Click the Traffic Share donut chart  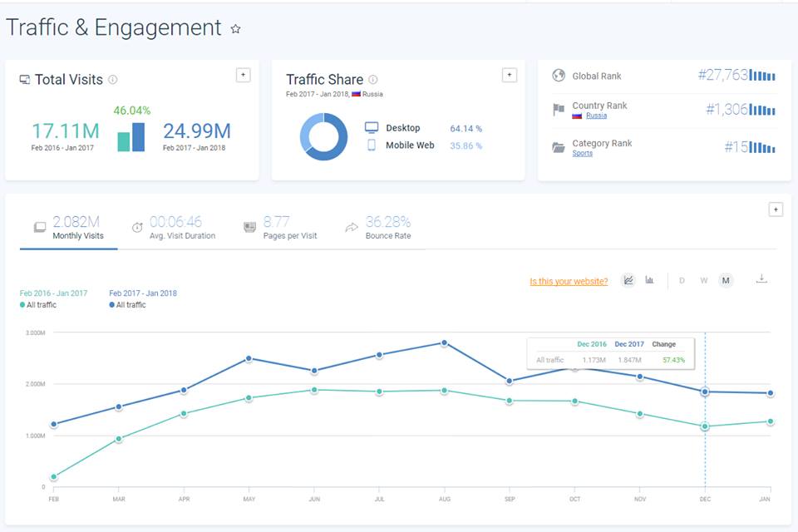[x=323, y=136]
